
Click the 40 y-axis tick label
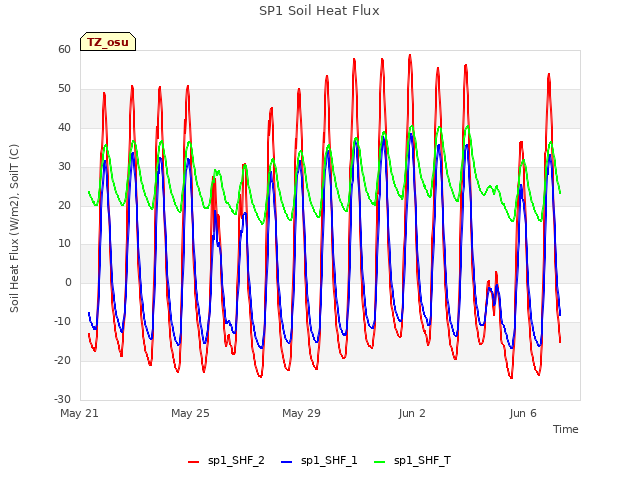(64, 127)
